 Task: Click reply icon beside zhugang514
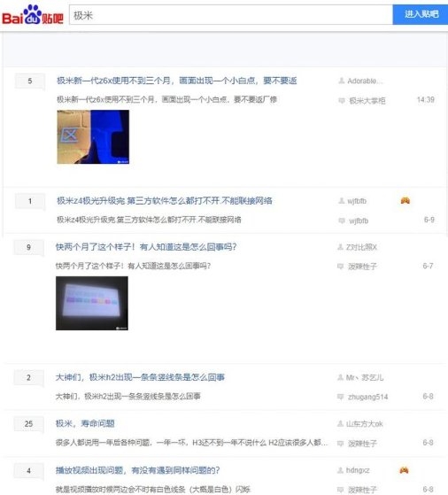click(340, 397)
